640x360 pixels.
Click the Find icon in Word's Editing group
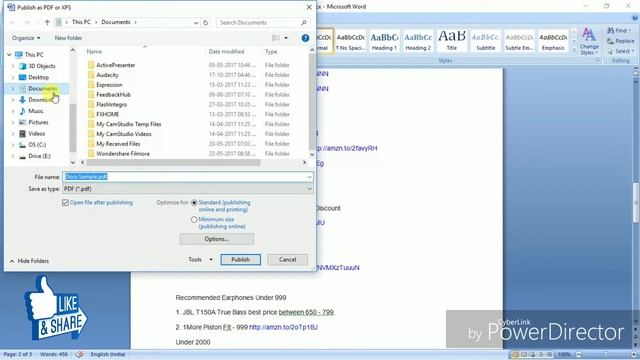[x=618, y=31]
